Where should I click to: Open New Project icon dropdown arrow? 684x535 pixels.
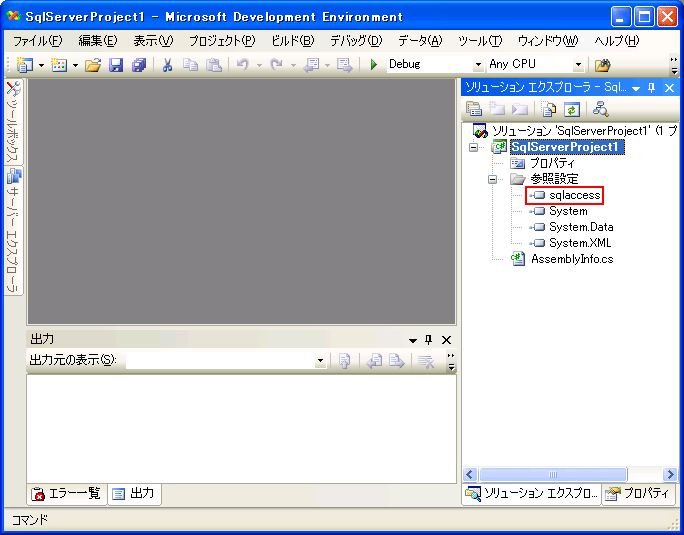41,65
